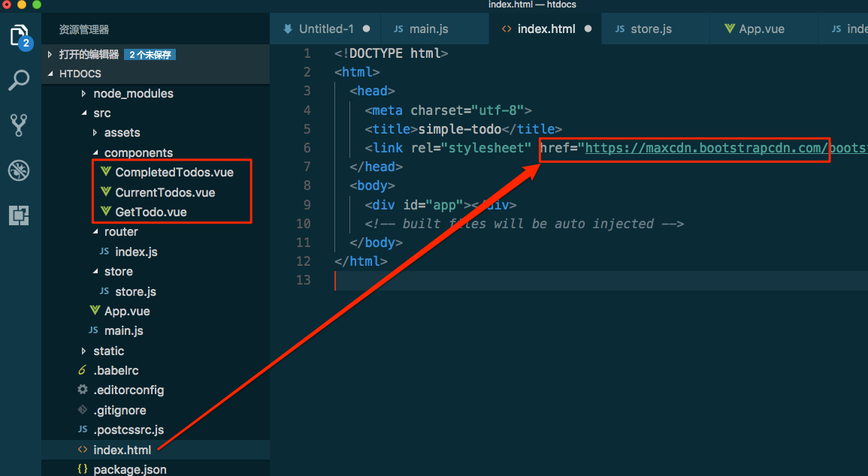The height and width of the screenshot is (476, 868).
Task: Open package.json from the file tree
Action: coord(129,469)
